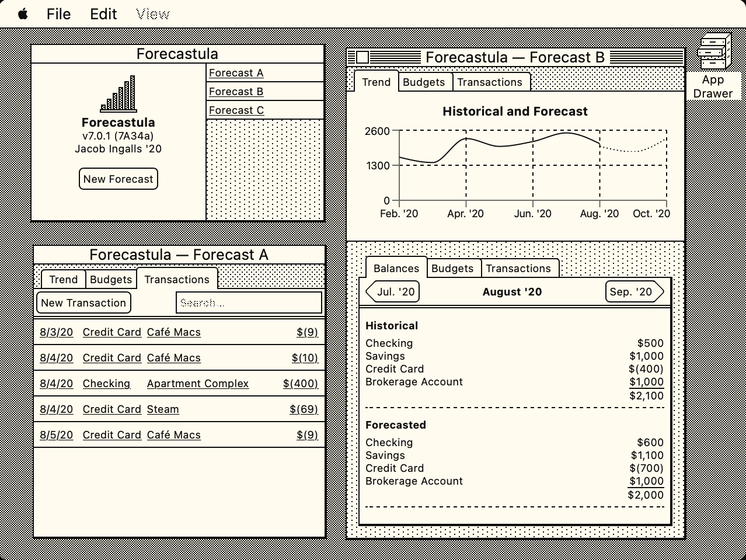
Task: Click the Jun. '20 chart axis label
Action: click(x=532, y=214)
